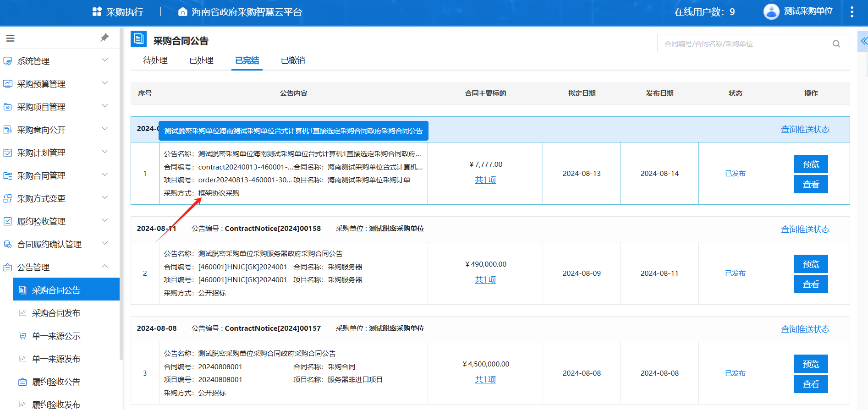
Task: Click the hamburger menu icon in sidebar
Action: [x=10, y=38]
